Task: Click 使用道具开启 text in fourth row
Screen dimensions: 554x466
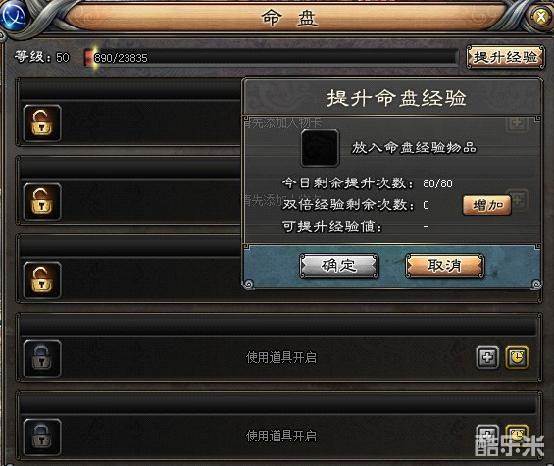Action: tap(281, 358)
